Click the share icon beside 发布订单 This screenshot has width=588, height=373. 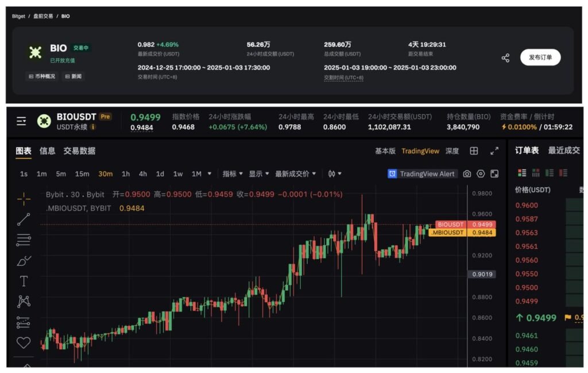(x=505, y=58)
